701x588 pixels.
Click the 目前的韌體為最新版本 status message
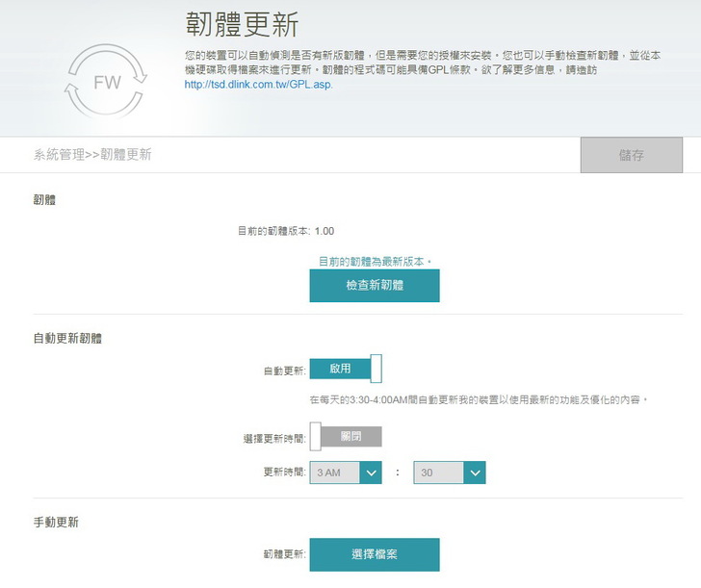(375, 261)
